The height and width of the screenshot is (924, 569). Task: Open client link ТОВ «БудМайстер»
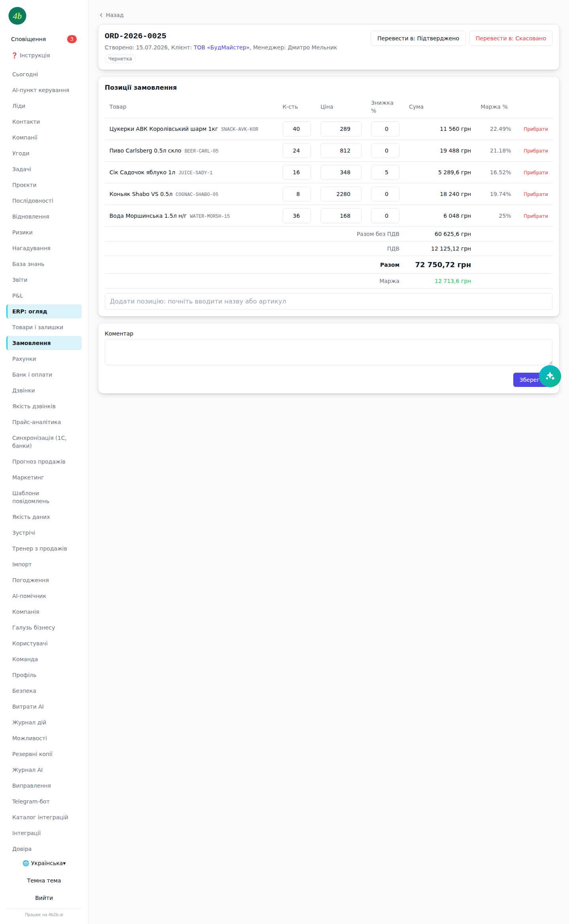221,47
